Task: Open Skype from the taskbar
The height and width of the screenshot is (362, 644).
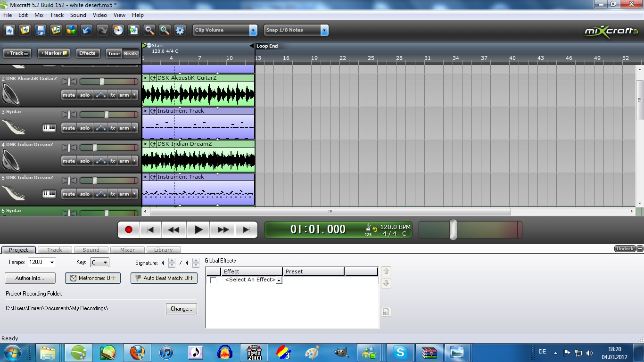Action: coord(401,352)
